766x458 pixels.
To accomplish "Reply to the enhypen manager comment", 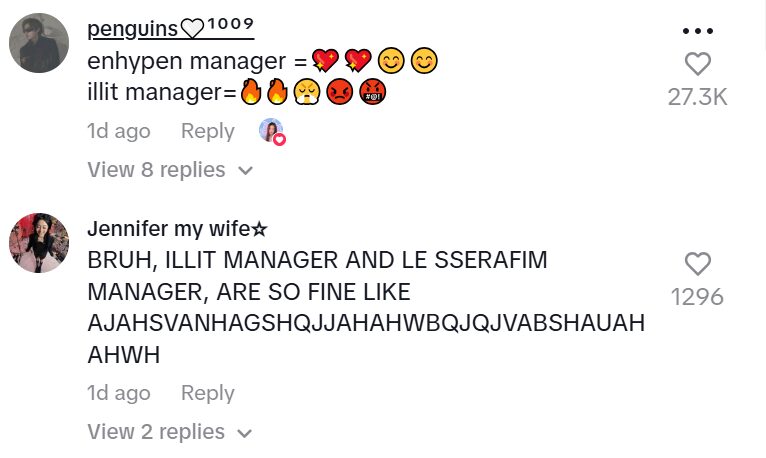I will [x=207, y=131].
